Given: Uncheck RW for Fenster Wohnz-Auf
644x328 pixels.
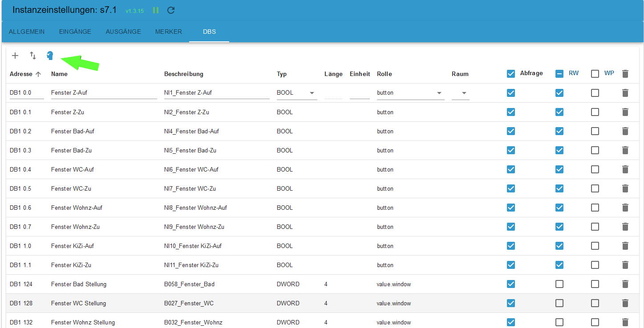Looking at the screenshot, I should coord(559,208).
